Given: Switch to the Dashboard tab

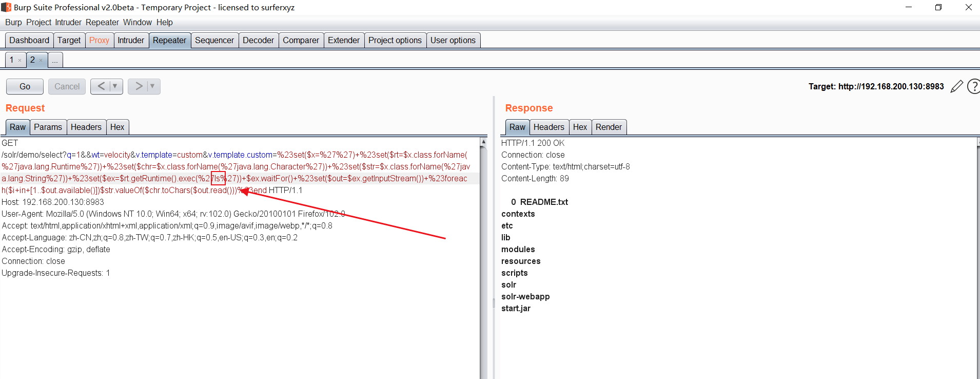Looking at the screenshot, I should (x=29, y=41).
